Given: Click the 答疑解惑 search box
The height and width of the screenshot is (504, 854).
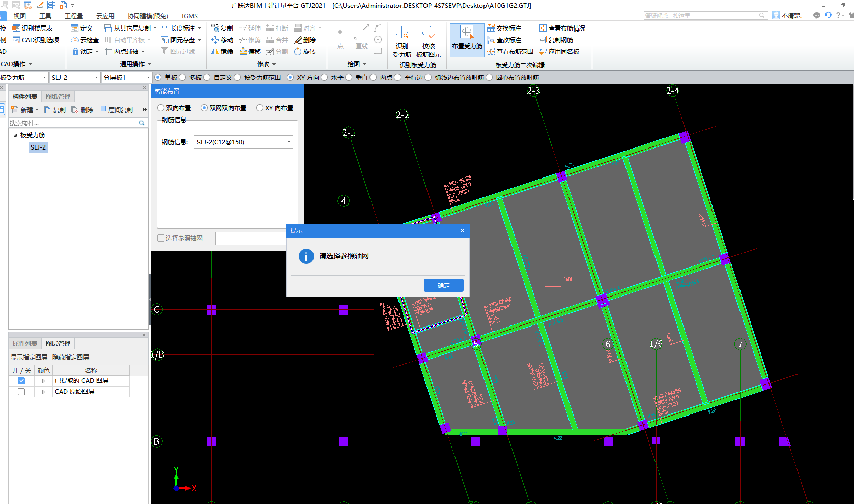Looking at the screenshot, I should tap(705, 16).
